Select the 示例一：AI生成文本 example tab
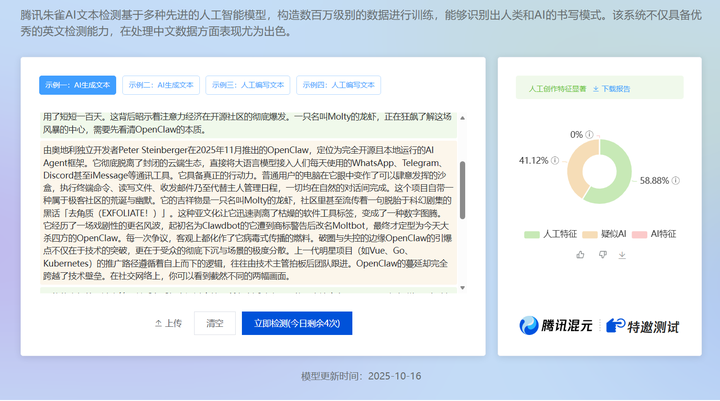Screen dimensions: 720x401 pos(78,85)
